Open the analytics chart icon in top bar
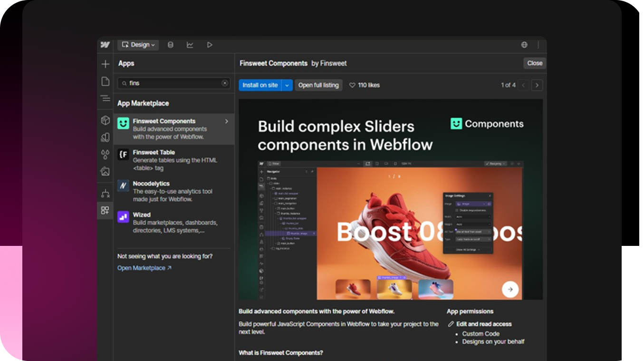The width and height of the screenshot is (644, 361). coord(190,45)
